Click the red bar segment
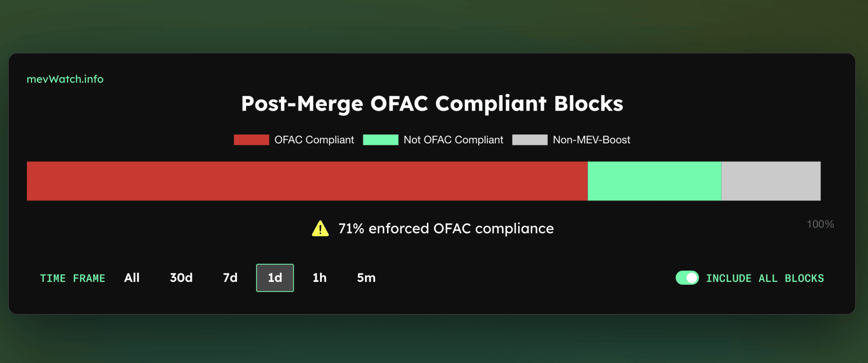This screenshot has width=868, height=363. tap(307, 181)
